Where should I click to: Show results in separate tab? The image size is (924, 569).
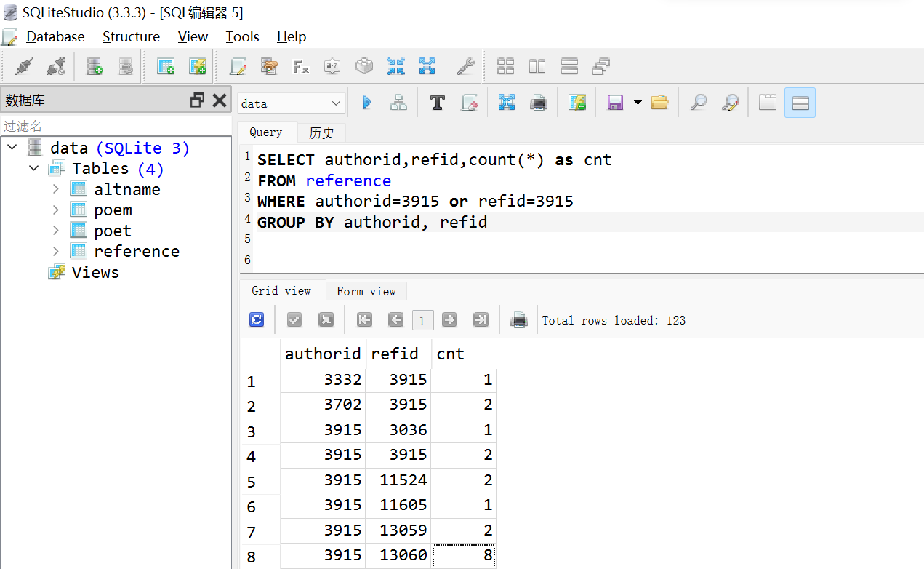click(x=768, y=103)
